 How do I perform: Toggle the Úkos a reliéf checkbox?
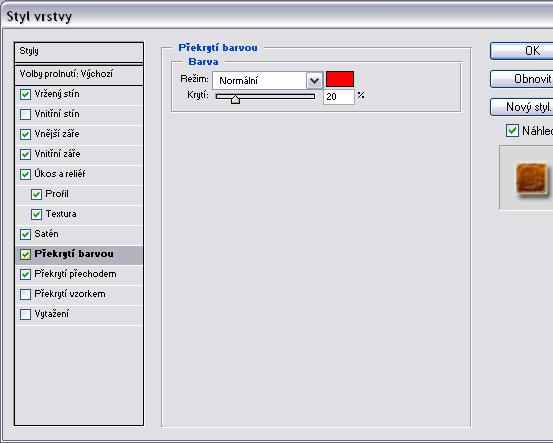tap(25, 174)
